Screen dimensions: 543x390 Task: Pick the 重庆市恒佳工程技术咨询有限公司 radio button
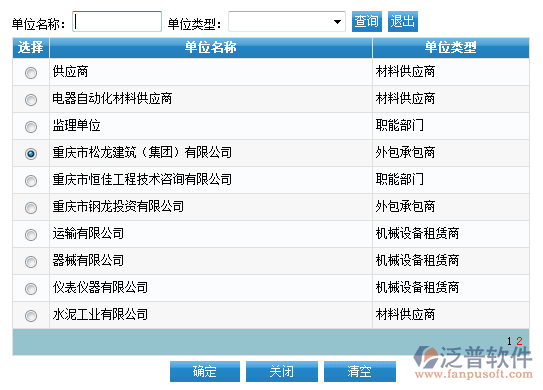point(31,181)
